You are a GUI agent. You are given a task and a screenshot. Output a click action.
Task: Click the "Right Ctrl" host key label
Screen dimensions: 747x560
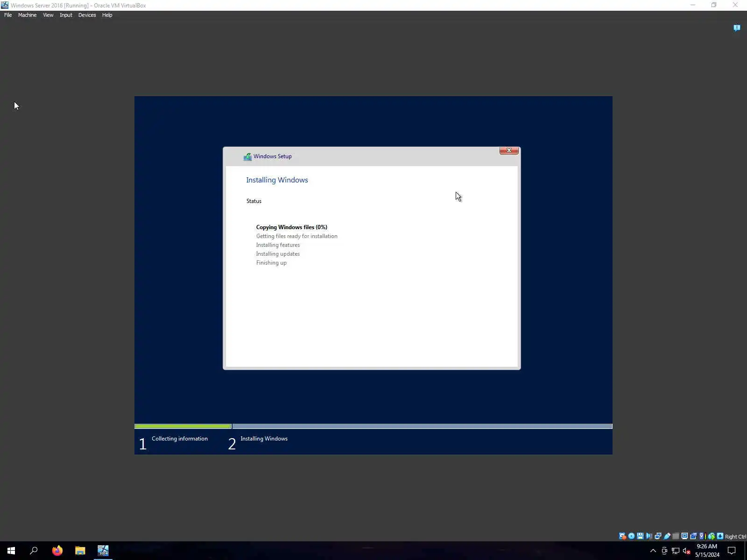point(735,537)
